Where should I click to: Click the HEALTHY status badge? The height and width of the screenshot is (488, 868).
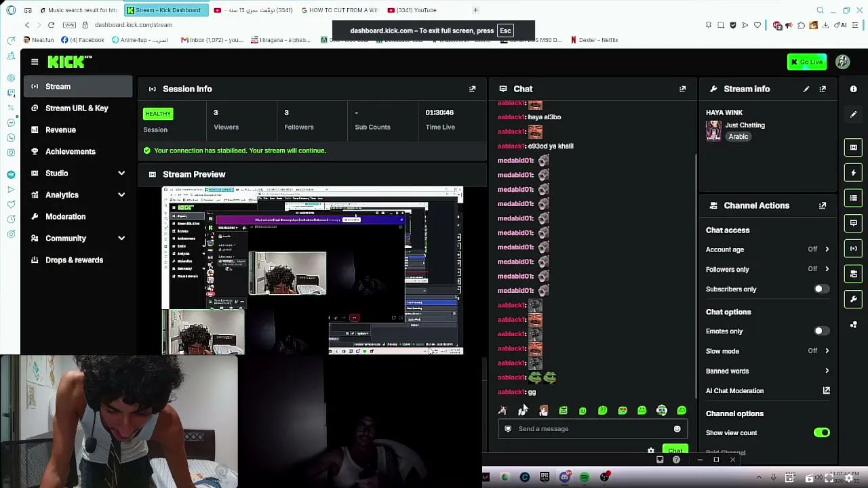pyautogui.click(x=158, y=113)
